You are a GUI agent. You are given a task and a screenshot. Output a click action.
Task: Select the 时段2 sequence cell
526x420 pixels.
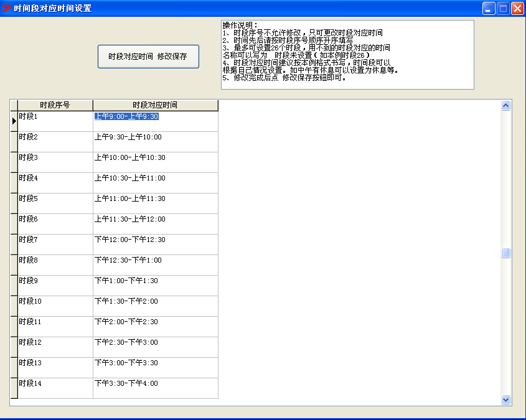coord(55,142)
